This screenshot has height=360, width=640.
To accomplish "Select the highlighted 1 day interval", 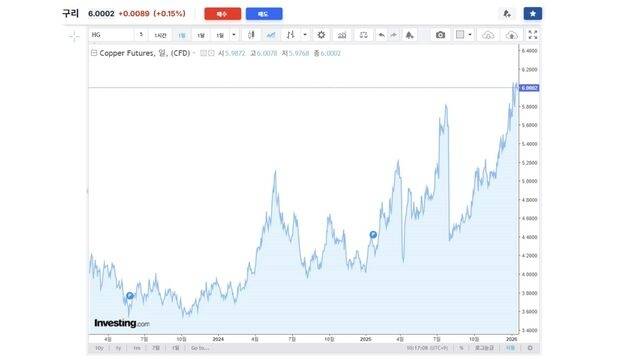I will [x=182, y=36].
